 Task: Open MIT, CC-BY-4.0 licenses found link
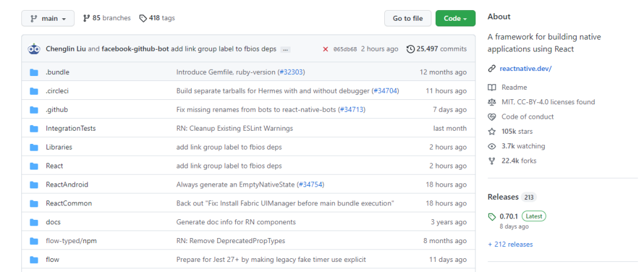point(548,102)
